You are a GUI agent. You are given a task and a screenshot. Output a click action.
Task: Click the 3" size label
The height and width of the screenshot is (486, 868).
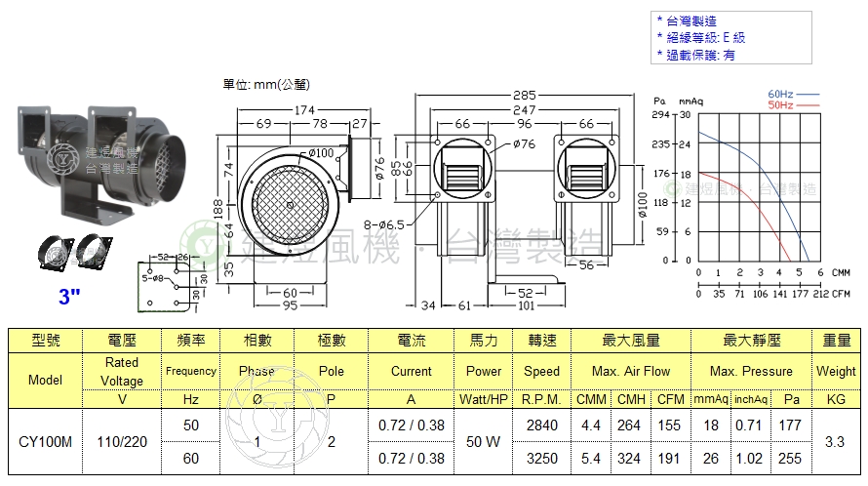[x=70, y=297]
